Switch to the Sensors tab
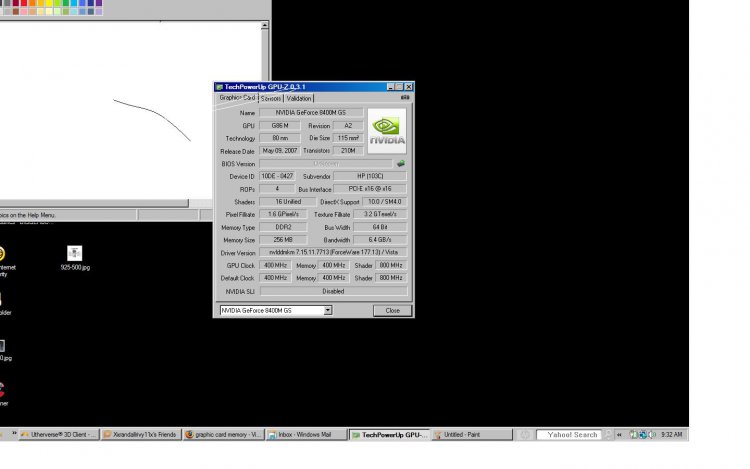This screenshot has width=750, height=469. 271,98
